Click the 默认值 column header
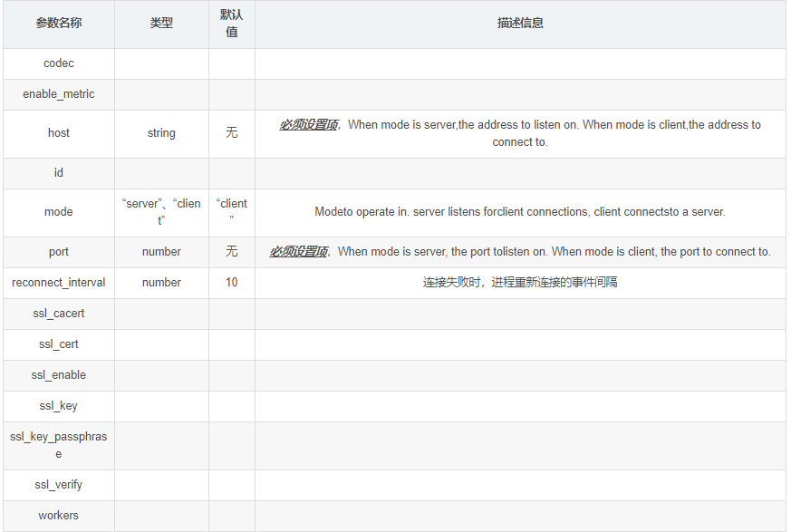The width and height of the screenshot is (791, 532). [x=232, y=24]
